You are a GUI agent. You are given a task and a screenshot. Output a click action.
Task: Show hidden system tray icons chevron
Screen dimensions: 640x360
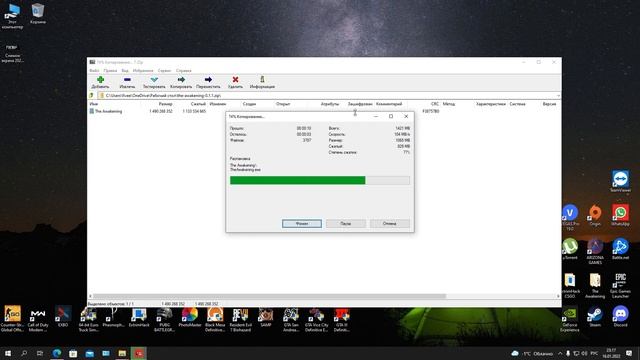(560, 353)
